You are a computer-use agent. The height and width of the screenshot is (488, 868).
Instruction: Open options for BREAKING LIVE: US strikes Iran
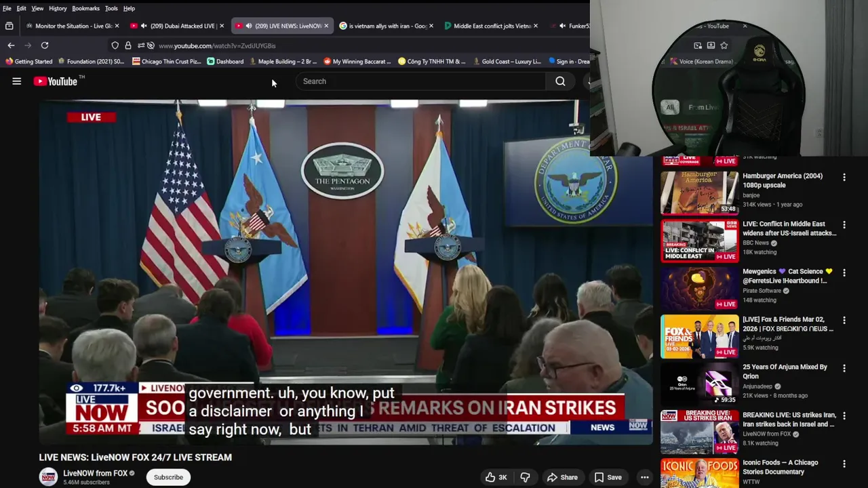[x=844, y=416]
